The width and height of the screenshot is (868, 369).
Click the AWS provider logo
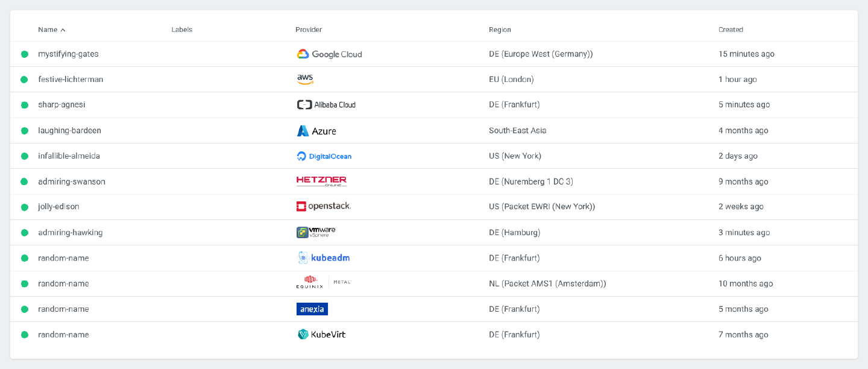305,80
